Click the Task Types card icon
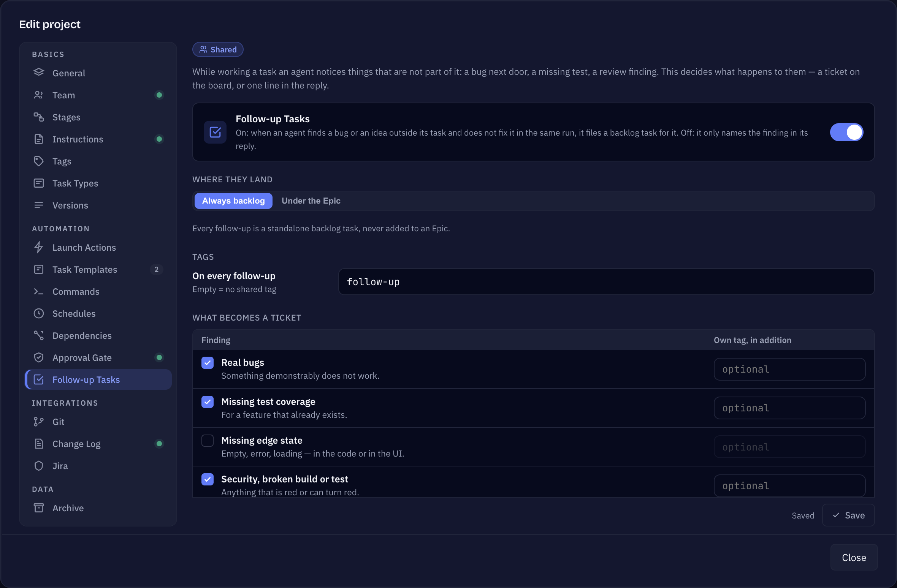Viewport: 897px width, 588px height. pyautogui.click(x=39, y=183)
